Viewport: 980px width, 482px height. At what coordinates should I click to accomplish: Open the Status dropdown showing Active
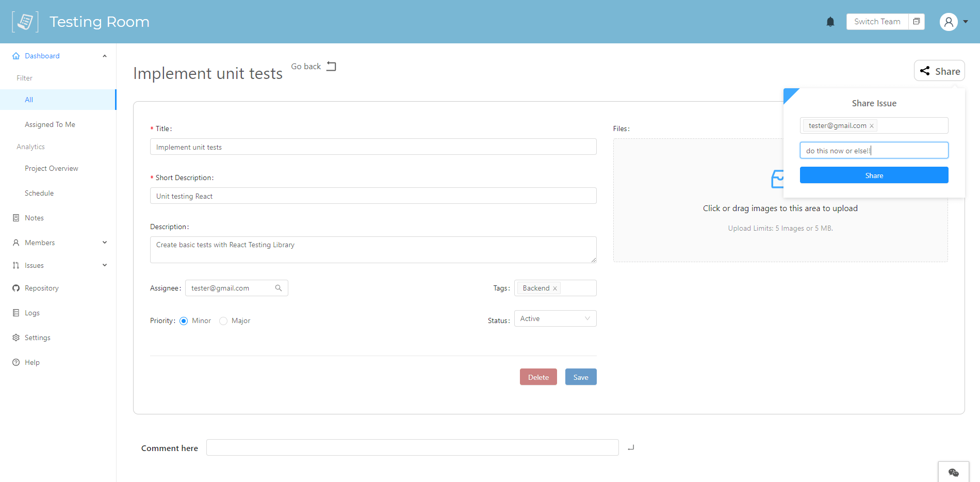point(556,318)
